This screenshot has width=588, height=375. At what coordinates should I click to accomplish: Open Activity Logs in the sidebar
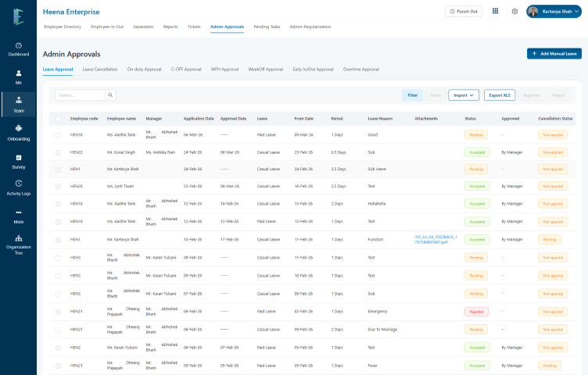coord(18,187)
